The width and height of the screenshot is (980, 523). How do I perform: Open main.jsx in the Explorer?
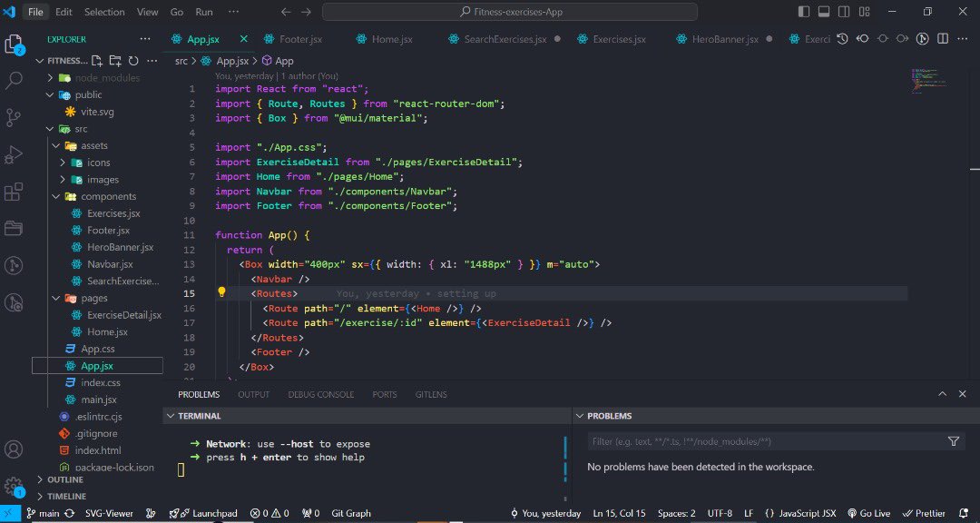click(x=99, y=400)
